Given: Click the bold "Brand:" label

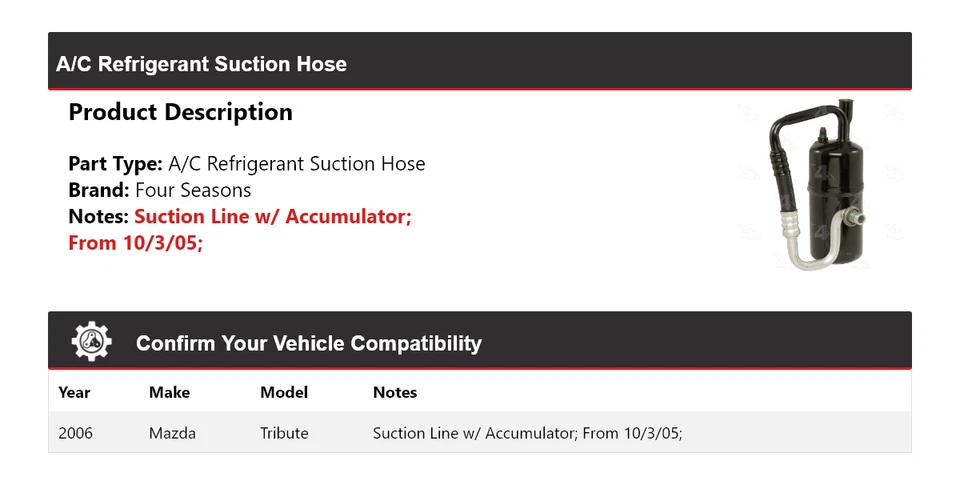Looking at the screenshot, I should tap(99, 190).
